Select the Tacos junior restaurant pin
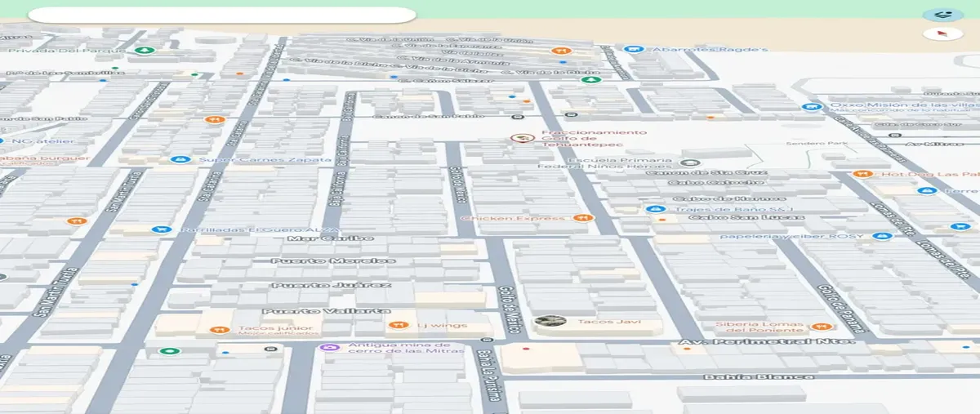 (219, 330)
